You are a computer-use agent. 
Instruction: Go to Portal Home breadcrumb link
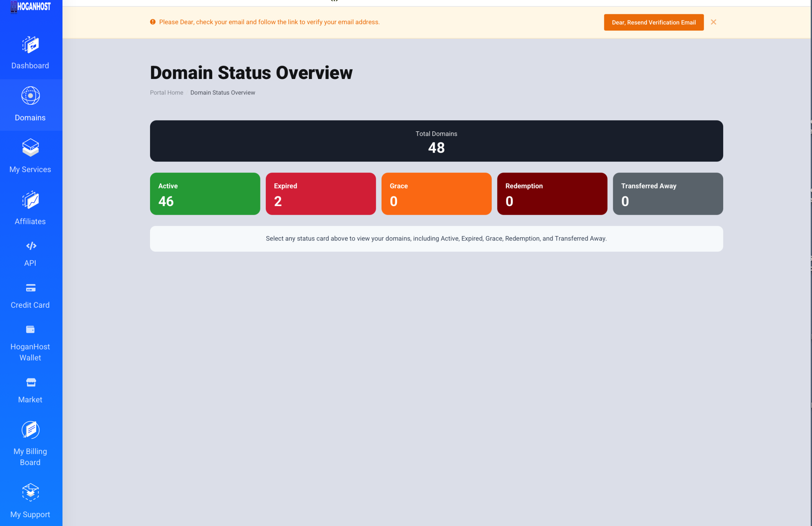[x=167, y=93]
